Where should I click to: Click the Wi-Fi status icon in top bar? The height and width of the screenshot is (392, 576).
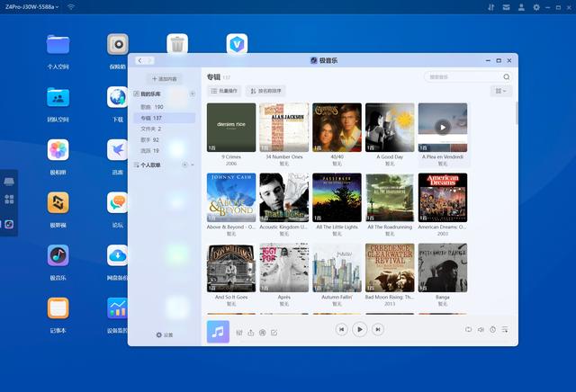coord(71,7)
